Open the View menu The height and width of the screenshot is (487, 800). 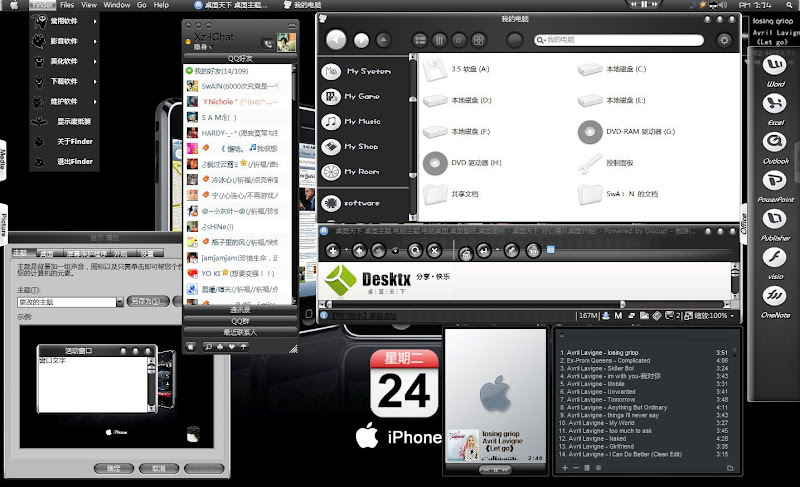pos(89,5)
